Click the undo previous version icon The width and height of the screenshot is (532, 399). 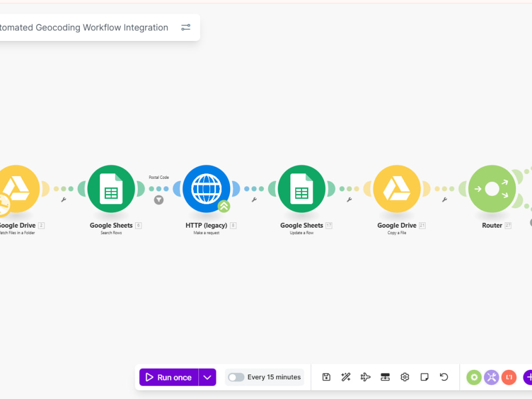pyautogui.click(x=444, y=377)
